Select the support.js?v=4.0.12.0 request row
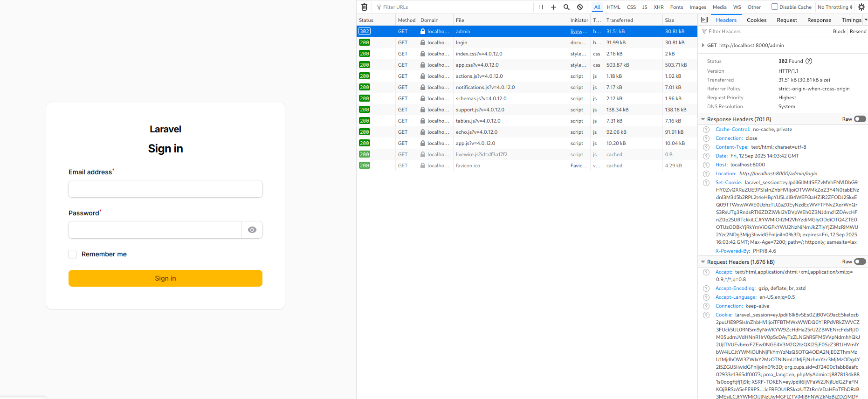The height and width of the screenshot is (399, 868). pyautogui.click(x=527, y=110)
